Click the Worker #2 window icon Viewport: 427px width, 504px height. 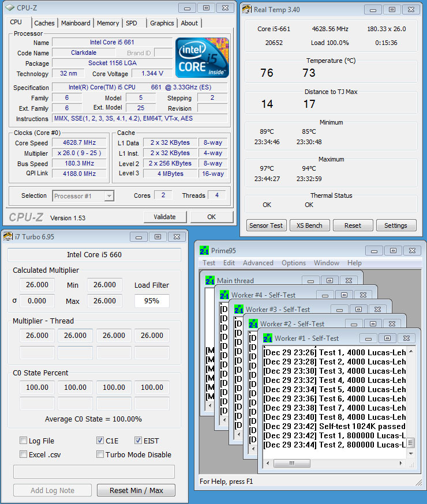click(x=253, y=324)
